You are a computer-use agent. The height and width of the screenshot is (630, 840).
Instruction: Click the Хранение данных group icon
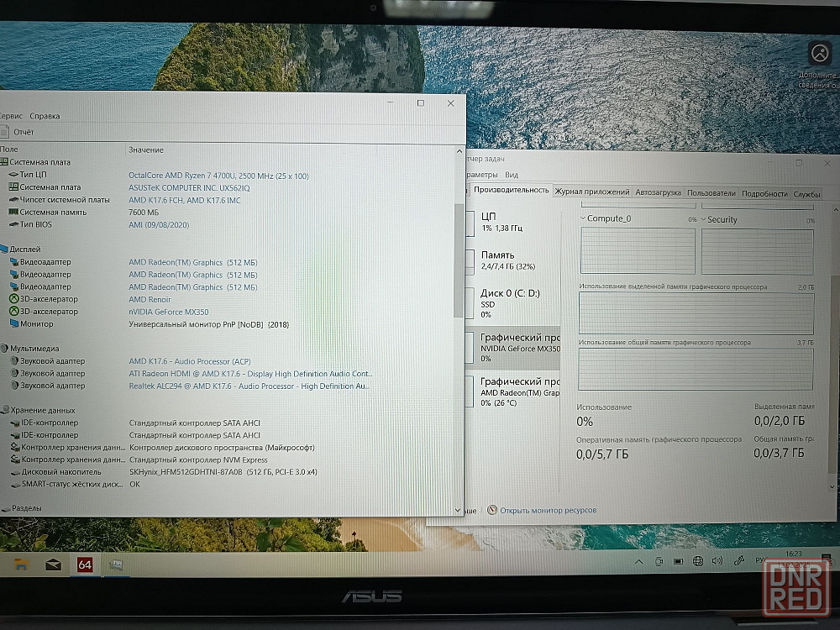[5, 411]
